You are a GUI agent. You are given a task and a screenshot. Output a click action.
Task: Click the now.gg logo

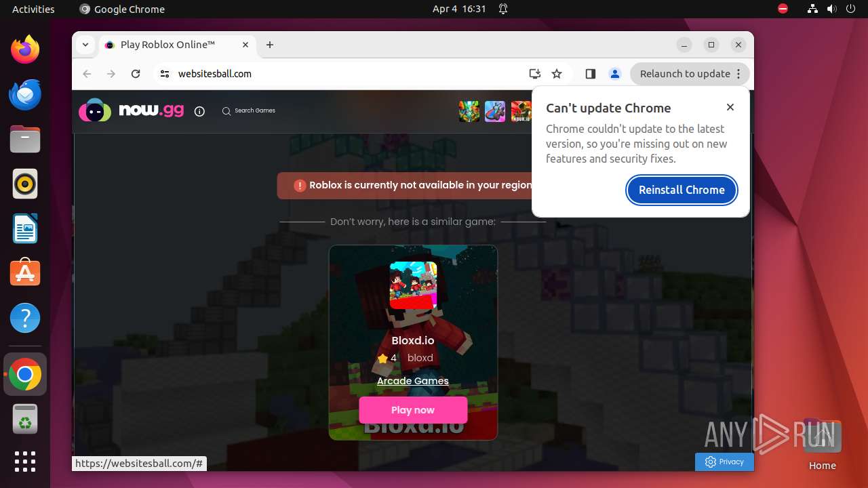[x=131, y=110]
